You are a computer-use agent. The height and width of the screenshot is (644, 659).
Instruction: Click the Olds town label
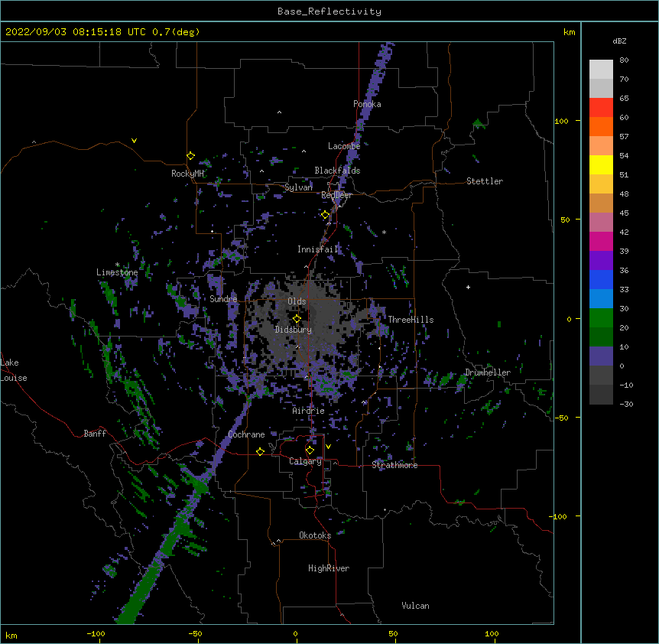297,301
